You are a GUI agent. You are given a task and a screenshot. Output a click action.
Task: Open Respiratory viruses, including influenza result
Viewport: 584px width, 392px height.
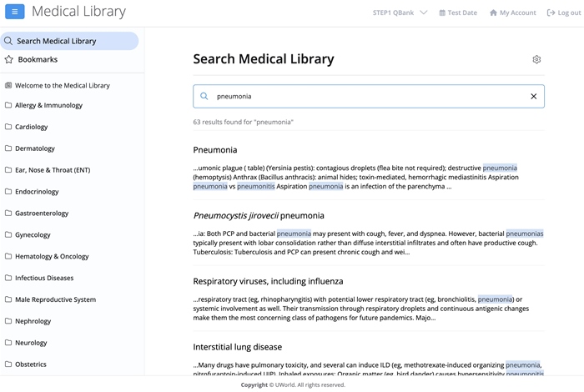tap(268, 281)
